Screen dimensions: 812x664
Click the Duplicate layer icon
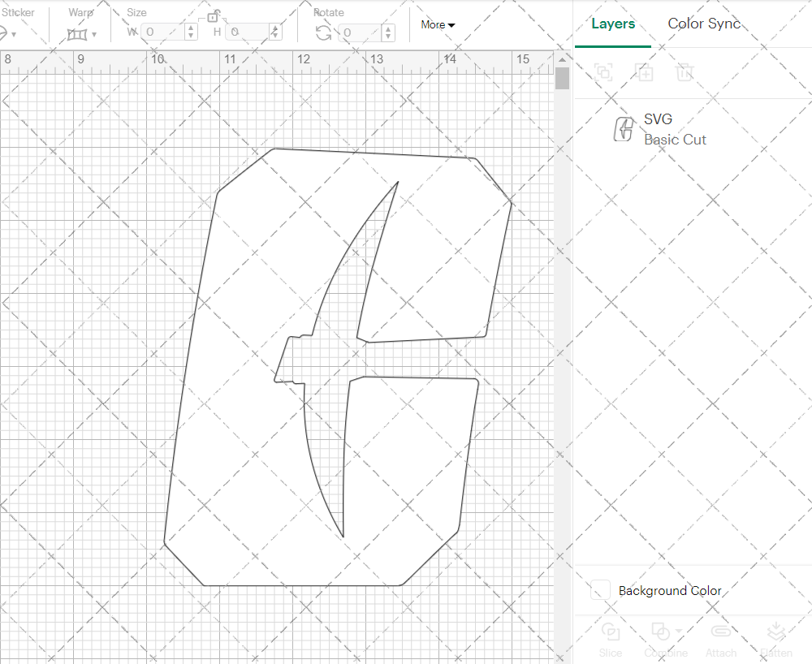(x=645, y=72)
